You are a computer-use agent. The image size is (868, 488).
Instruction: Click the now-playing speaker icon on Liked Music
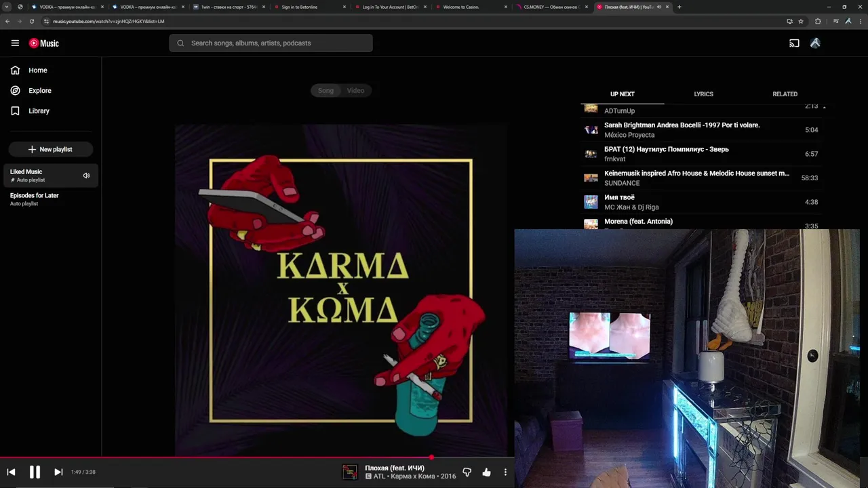[86, 176]
